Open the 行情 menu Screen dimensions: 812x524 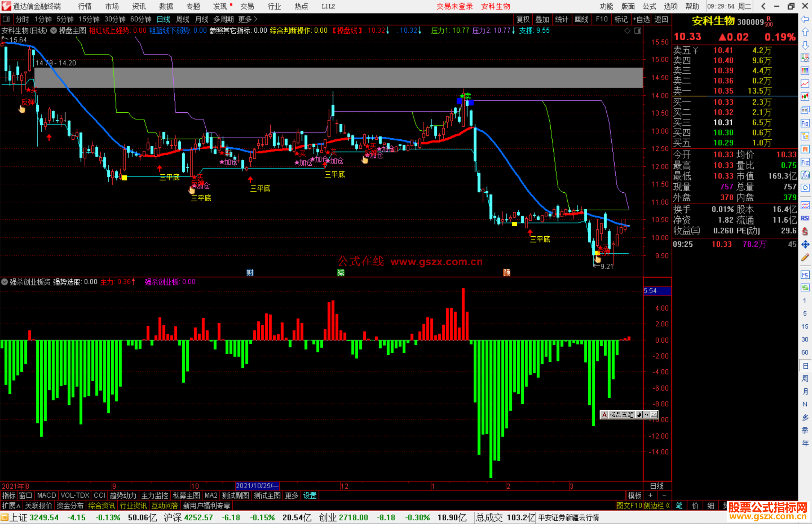[x=85, y=6]
